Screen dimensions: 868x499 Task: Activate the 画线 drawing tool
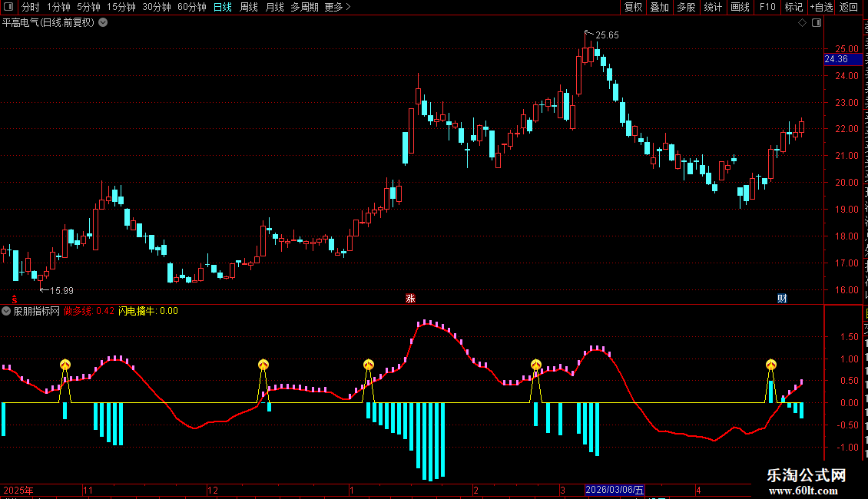[x=740, y=7]
